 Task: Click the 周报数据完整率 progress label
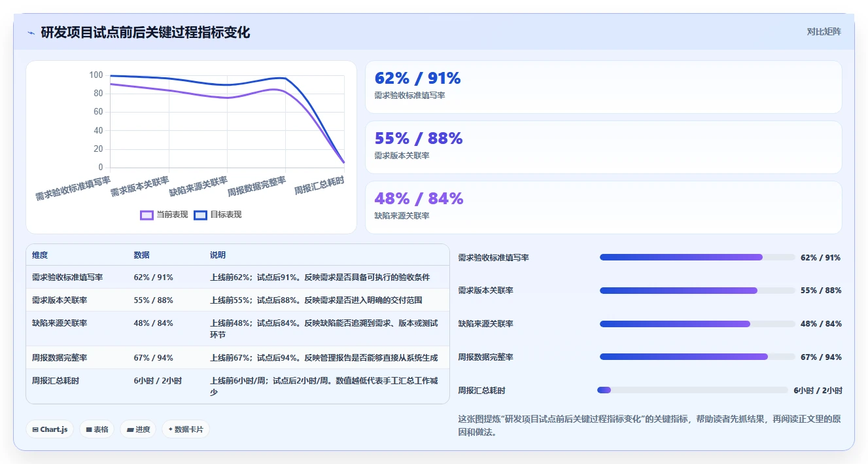[485, 357]
